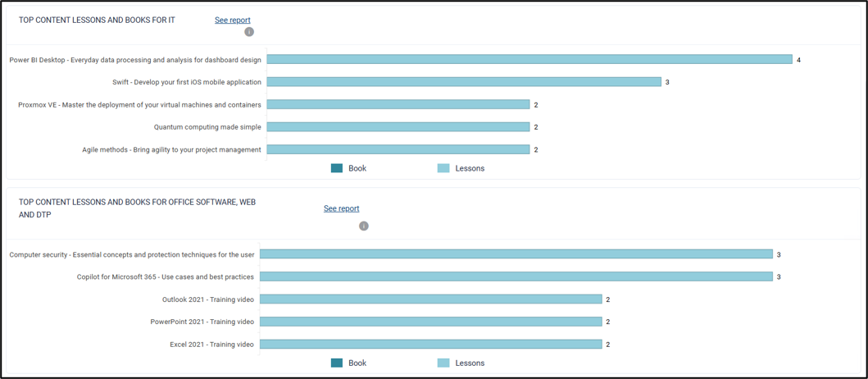Open See report link for Office Software content
Viewport: 868px width, 379px height.
click(342, 208)
